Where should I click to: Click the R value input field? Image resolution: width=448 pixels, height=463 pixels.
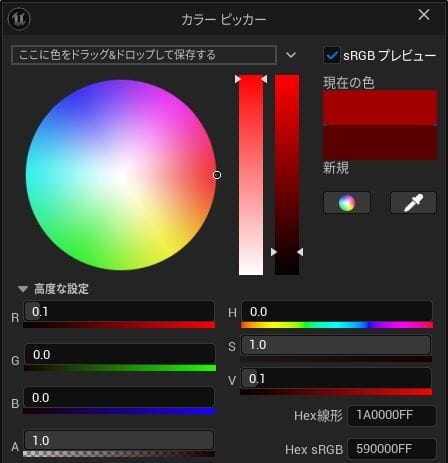point(119,312)
